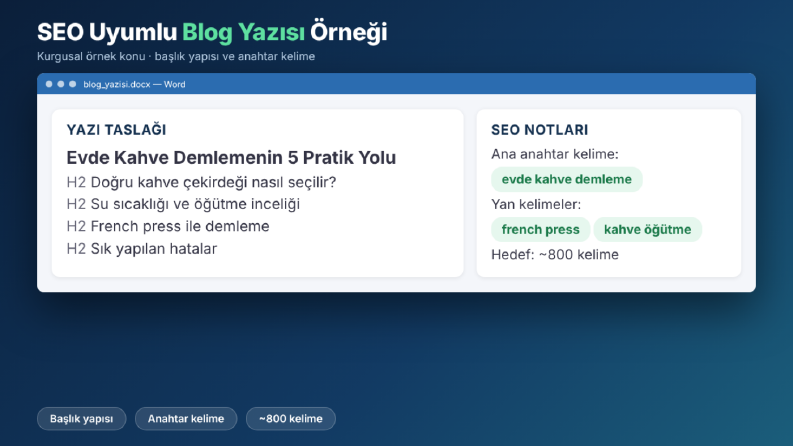Screen dimensions: 793x446
Task: Click the Başlık yapısı pill button
Action: click(81, 419)
